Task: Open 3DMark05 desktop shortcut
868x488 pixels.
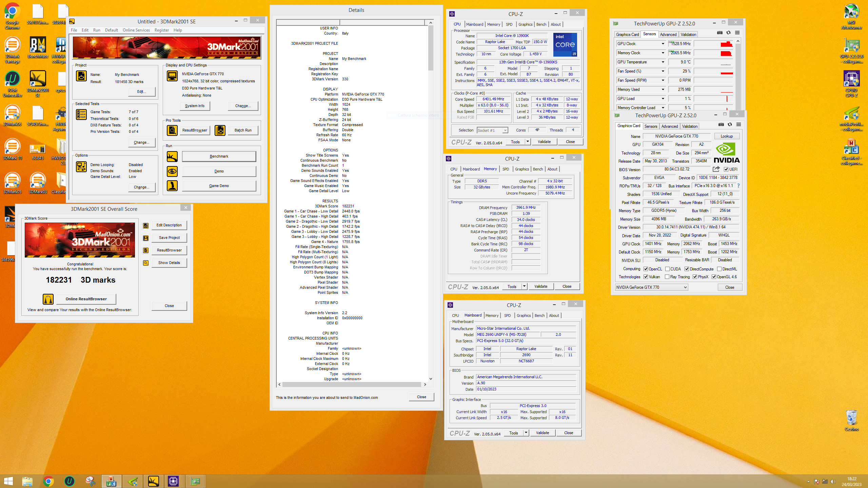Action: tap(12, 183)
